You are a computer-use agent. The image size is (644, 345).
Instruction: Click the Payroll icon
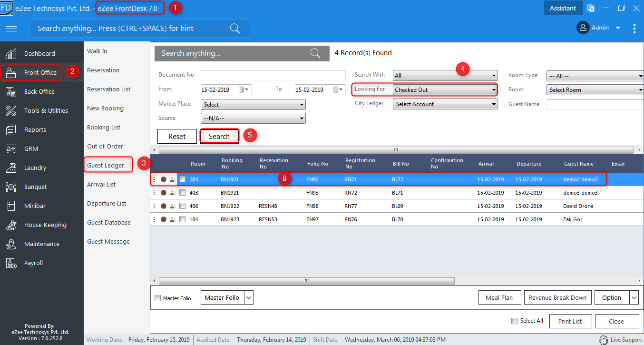pos(11,263)
